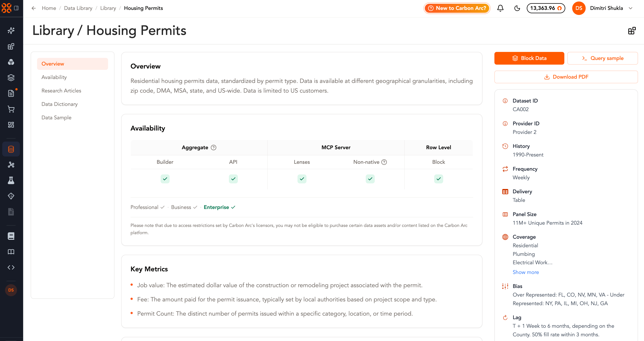This screenshot has height=341, width=644.
Task: Click the help icon next to Non-native
Action: (384, 162)
